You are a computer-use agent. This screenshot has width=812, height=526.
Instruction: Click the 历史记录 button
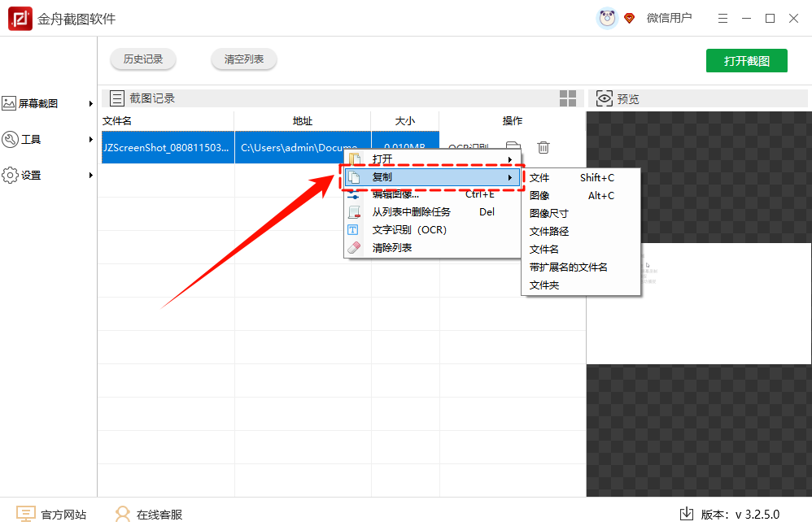142,59
